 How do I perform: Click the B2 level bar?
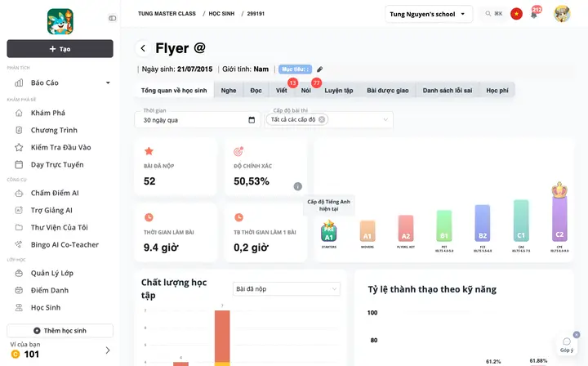click(x=483, y=223)
